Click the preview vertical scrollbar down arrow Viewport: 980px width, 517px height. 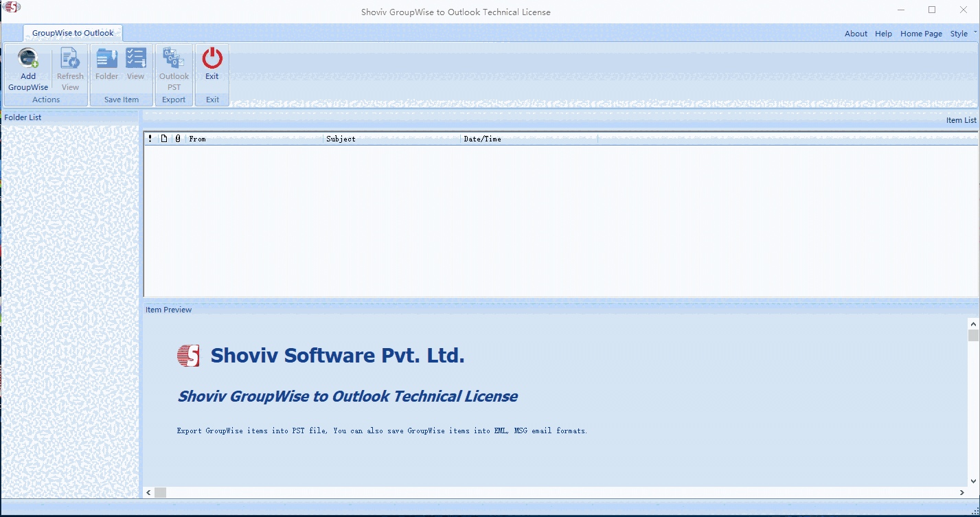click(x=973, y=481)
